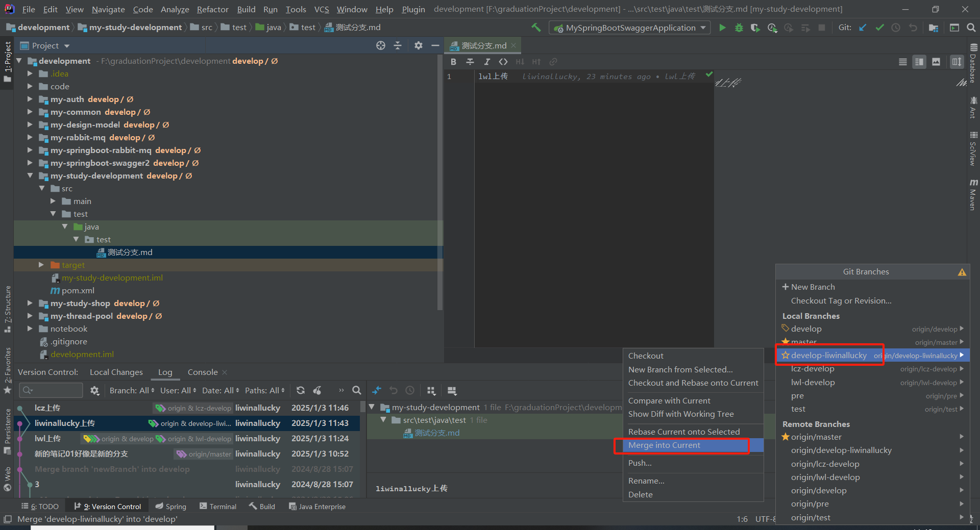Select Merge into Current from context menu

[693, 445]
